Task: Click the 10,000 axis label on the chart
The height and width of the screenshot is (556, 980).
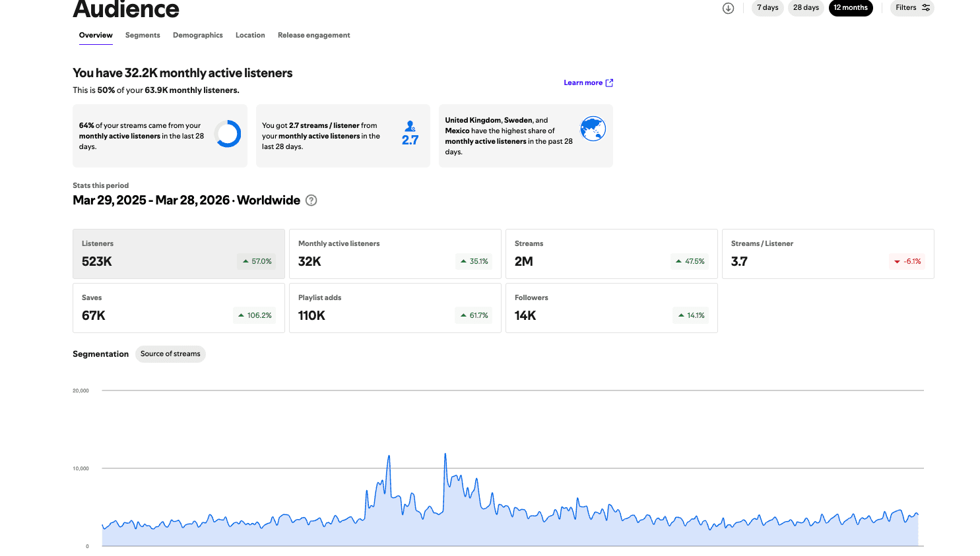Action: [x=81, y=469]
